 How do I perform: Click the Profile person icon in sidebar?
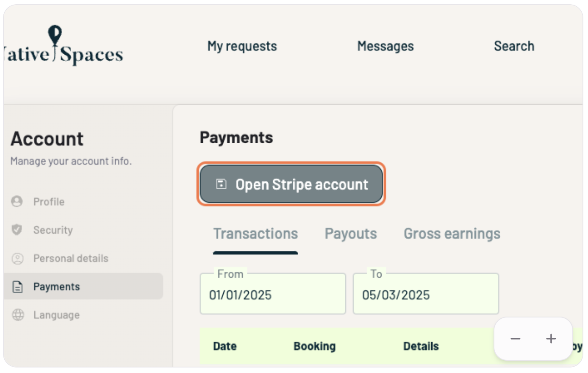click(17, 201)
